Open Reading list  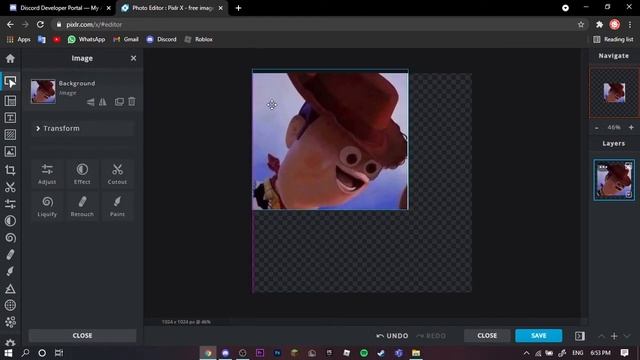[x=613, y=39]
